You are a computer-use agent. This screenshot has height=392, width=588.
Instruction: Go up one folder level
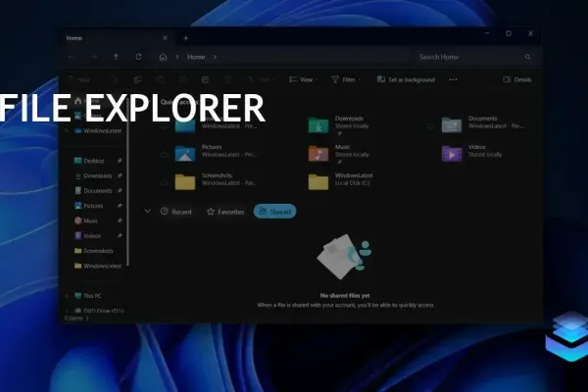click(117, 57)
